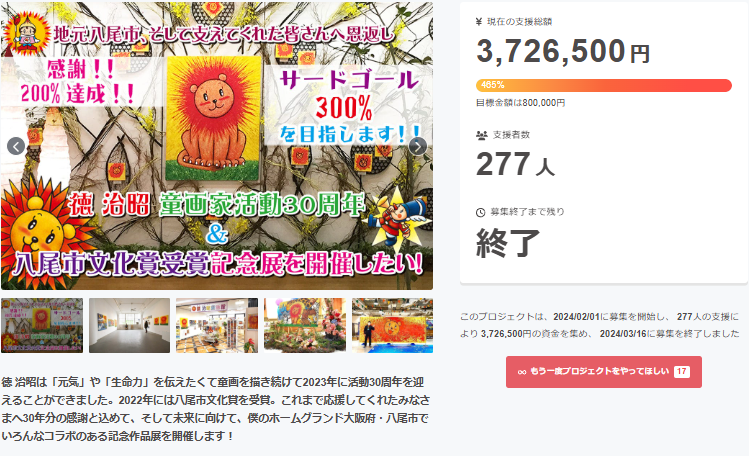The image size is (749, 456).
Task: Click the project description paragraph
Action: pos(215,409)
